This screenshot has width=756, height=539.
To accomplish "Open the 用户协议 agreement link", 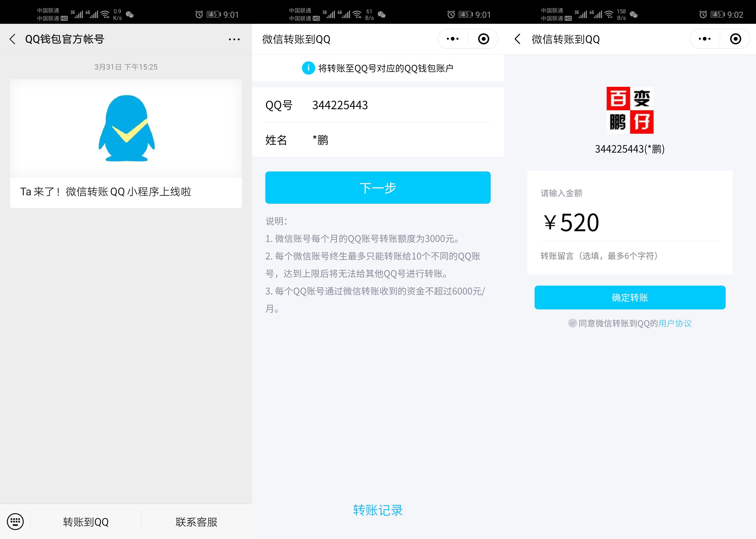I will click(675, 323).
